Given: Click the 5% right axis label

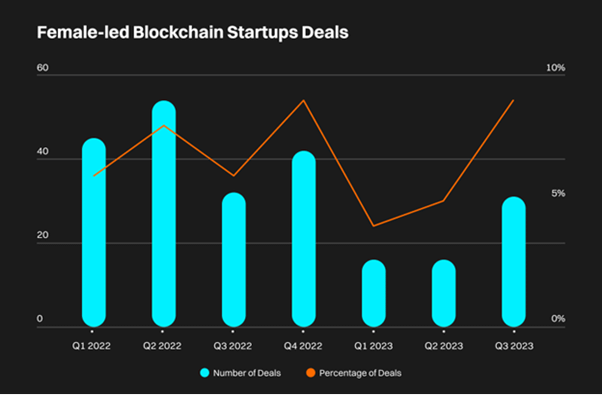Looking at the screenshot, I should coord(558,193).
